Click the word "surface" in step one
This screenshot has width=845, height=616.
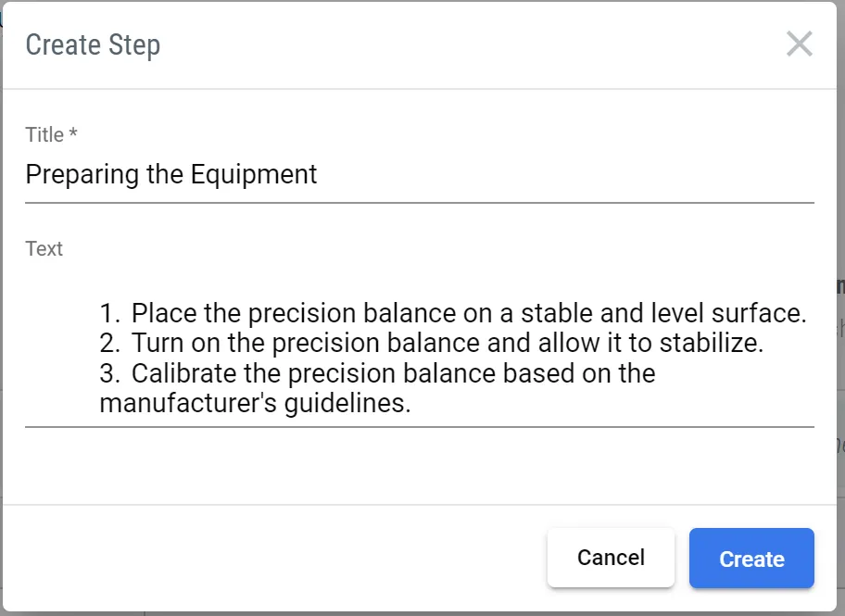[756, 313]
